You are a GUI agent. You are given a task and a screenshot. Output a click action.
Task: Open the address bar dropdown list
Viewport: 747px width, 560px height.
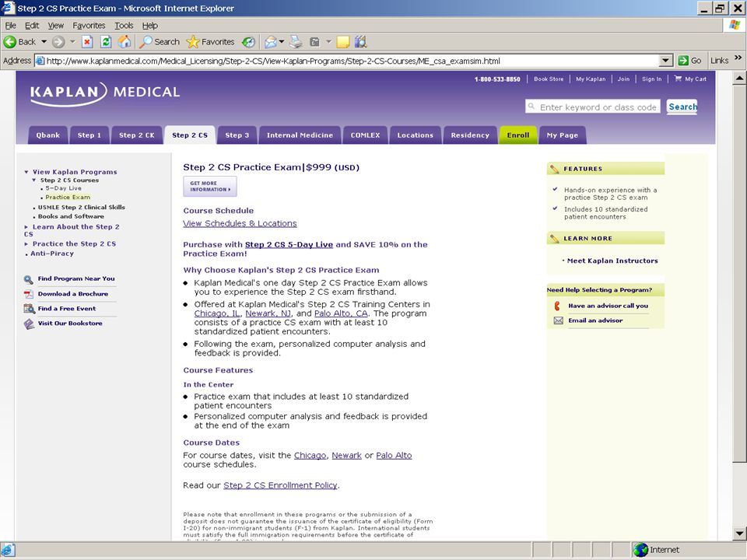click(x=665, y=61)
